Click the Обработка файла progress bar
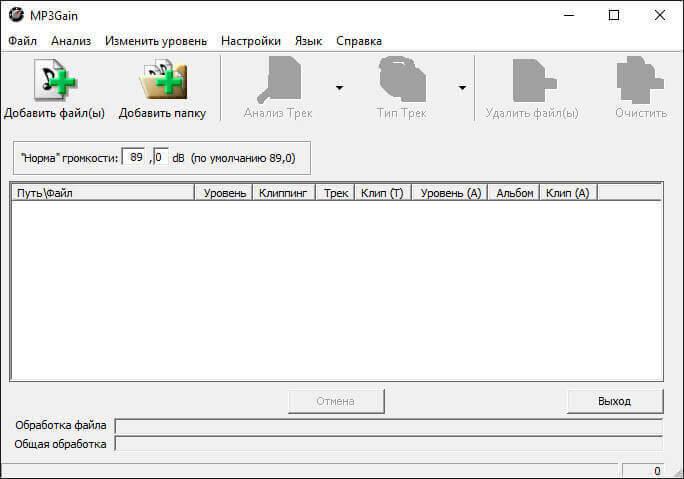684x479 pixels. tap(388, 426)
